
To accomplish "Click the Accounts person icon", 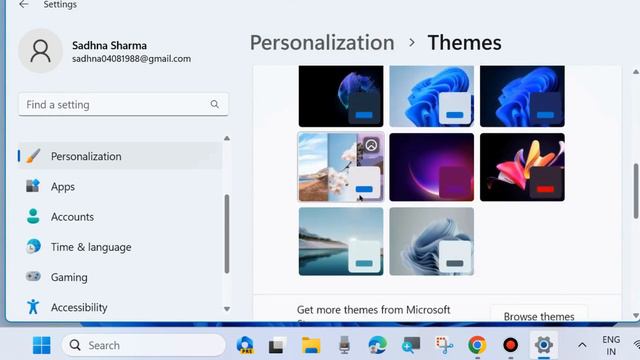I will [33, 216].
